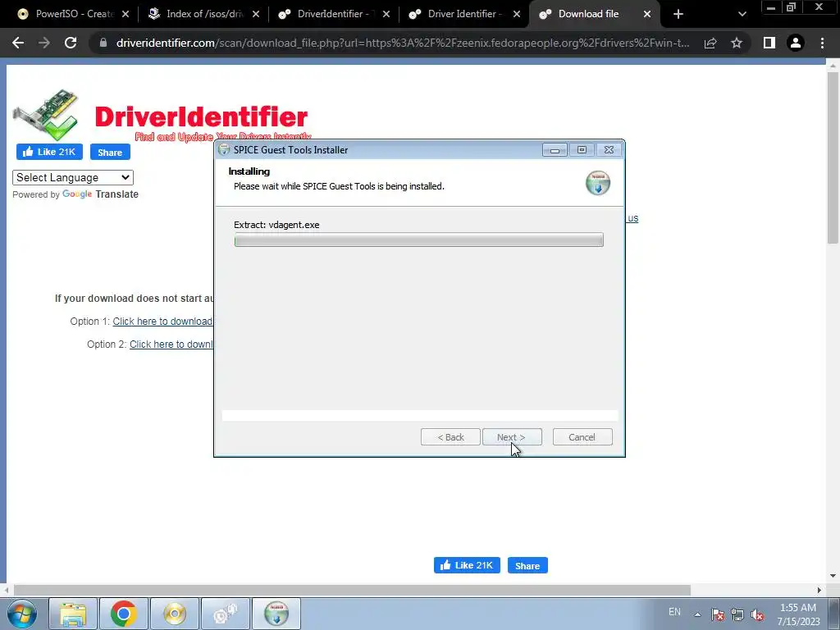Click the installer progress bar
The width and height of the screenshot is (840, 630).
tap(419, 240)
